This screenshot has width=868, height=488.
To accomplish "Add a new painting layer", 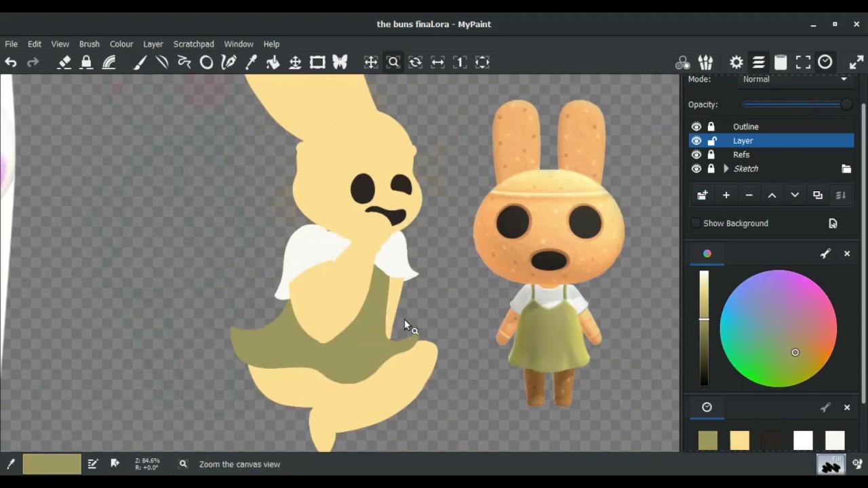I will [x=726, y=195].
